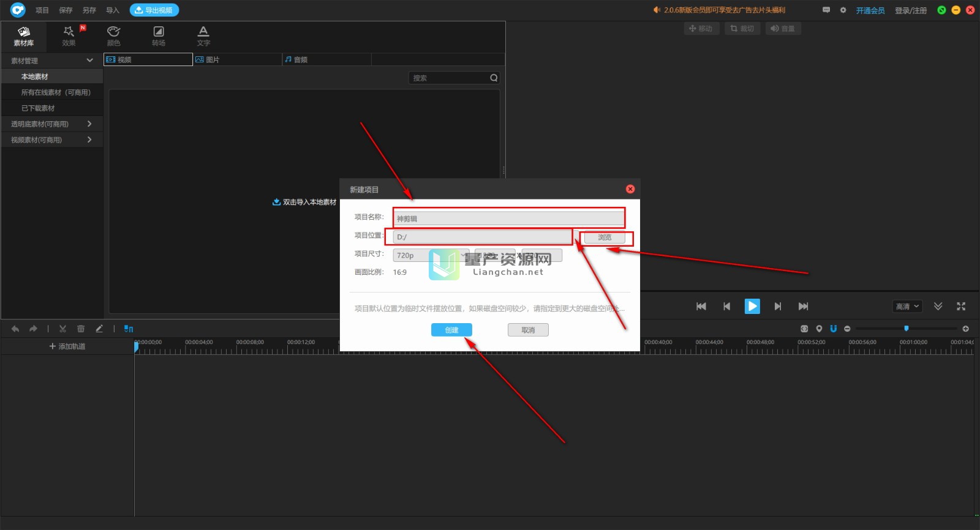Switch to 视频 media tab
Image resolution: width=980 pixels, height=530 pixels.
coord(148,59)
